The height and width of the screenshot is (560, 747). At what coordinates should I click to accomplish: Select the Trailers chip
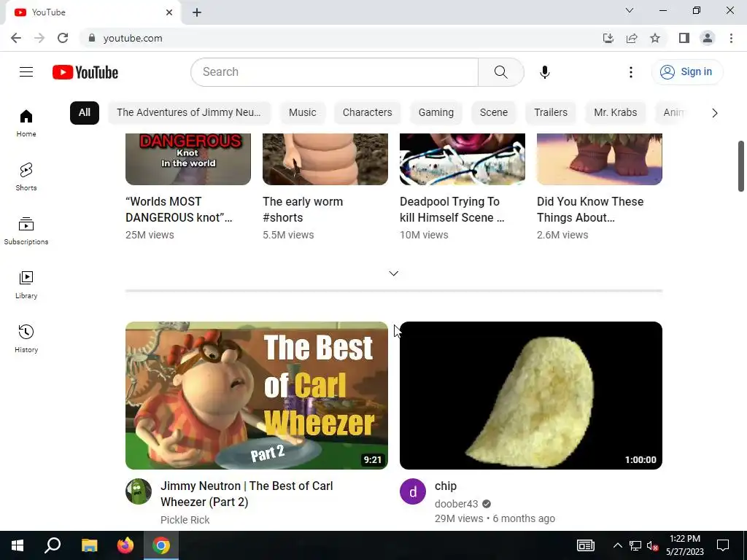coord(551,113)
